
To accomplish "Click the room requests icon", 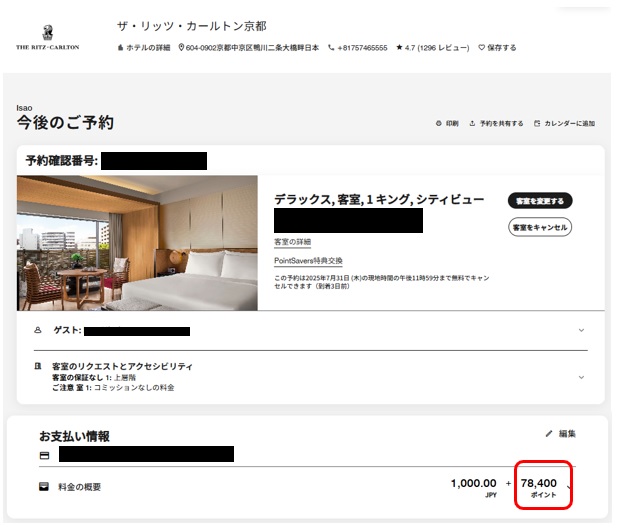I will click(38, 366).
